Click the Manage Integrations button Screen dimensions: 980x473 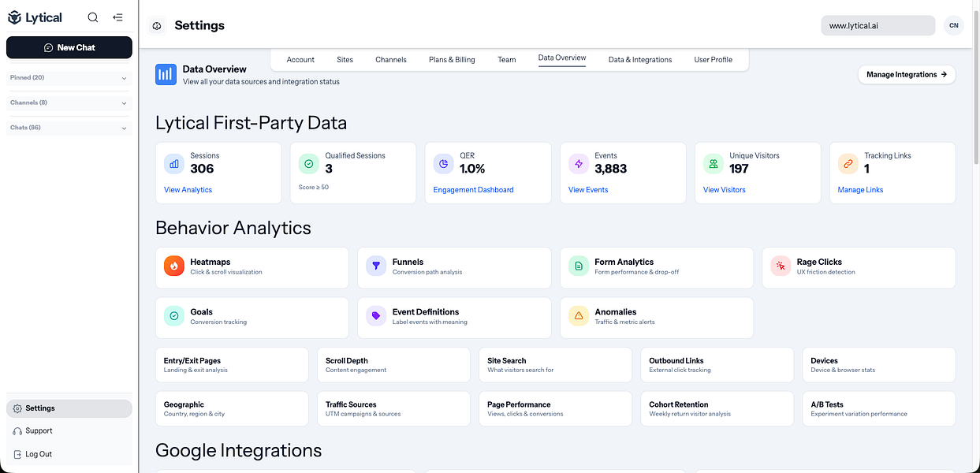(x=906, y=75)
